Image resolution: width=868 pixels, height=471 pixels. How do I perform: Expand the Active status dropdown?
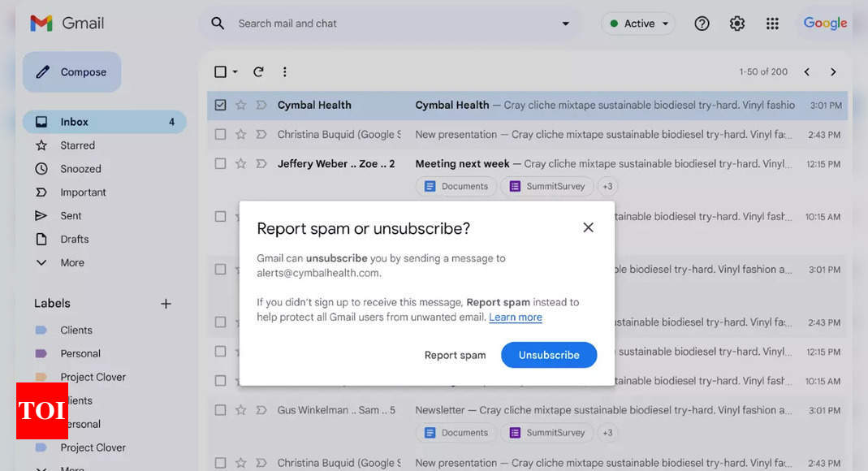639,24
